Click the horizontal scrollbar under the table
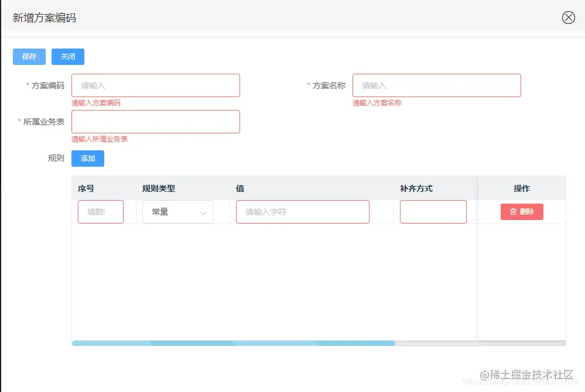The image size is (585, 392). [x=234, y=343]
